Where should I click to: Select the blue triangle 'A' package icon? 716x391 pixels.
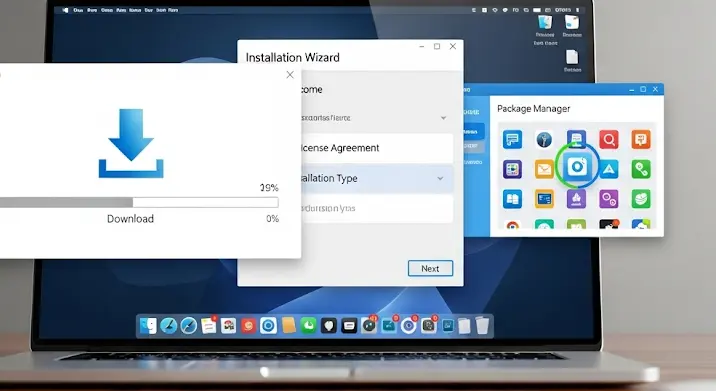click(x=609, y=169)
